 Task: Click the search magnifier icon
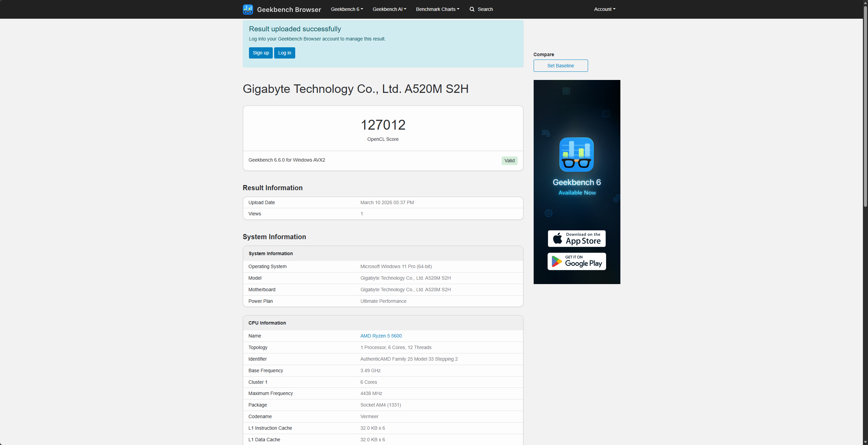pyautogui.click(x=472, y=9)
